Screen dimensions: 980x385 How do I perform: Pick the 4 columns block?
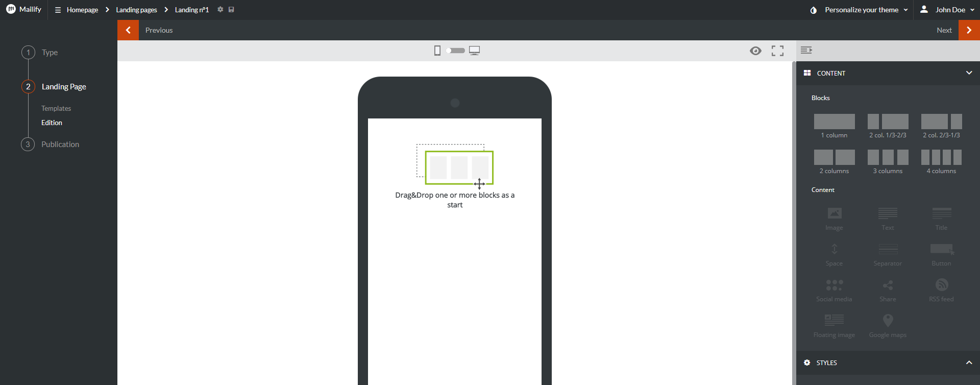tap(941, 162)
